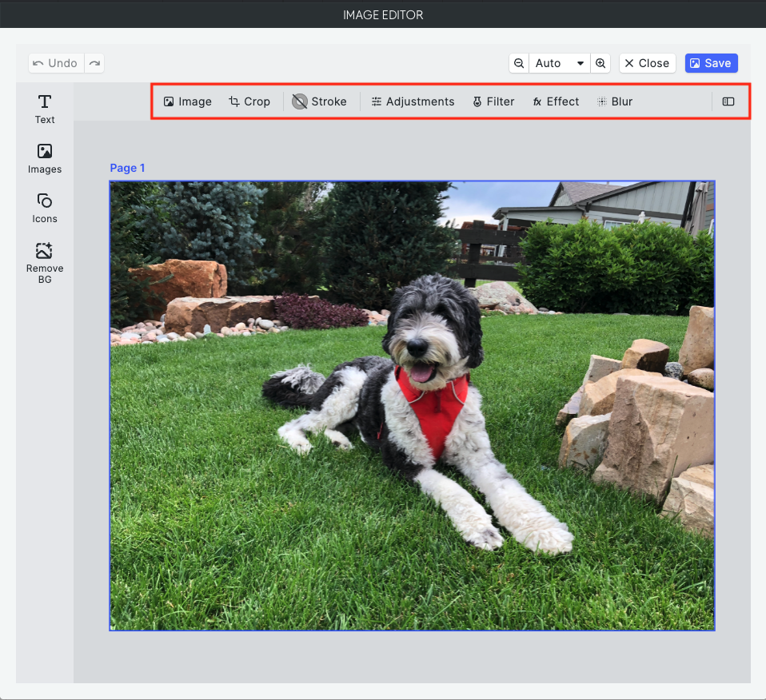Open the Auto zoom dropdown
The height and width of the screenshot is (700, 766).
point(560,63)
